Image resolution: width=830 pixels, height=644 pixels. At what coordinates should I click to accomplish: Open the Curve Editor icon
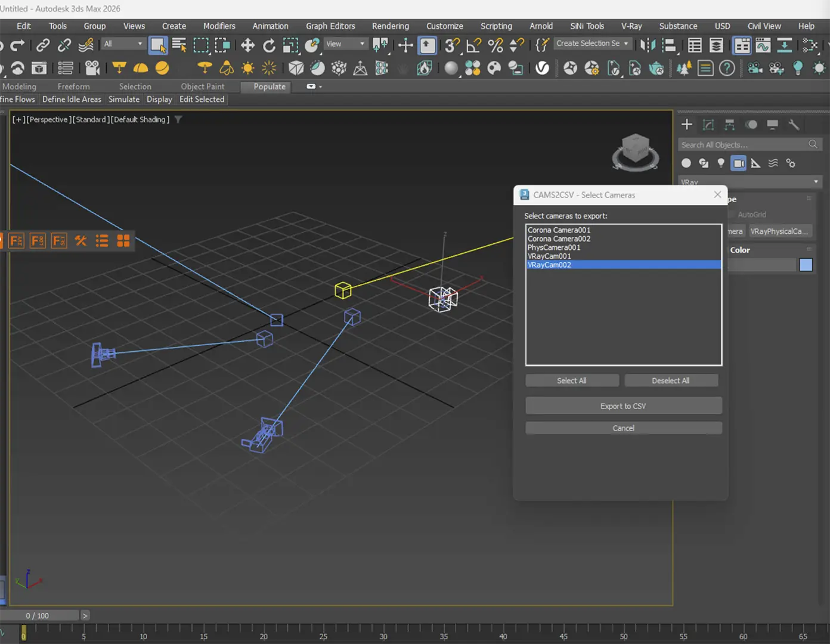click(x=763, y=45)
